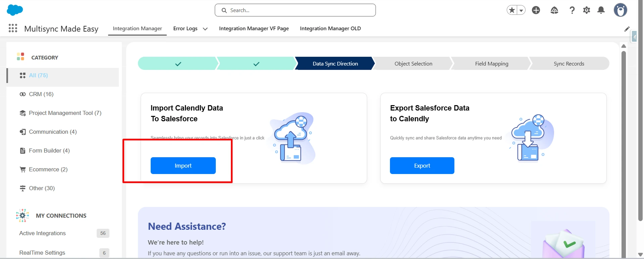Image resolution: width=644 pixels, height=259 pixels.
Task: Go to second completed progress step
Action: click(256, 63)
